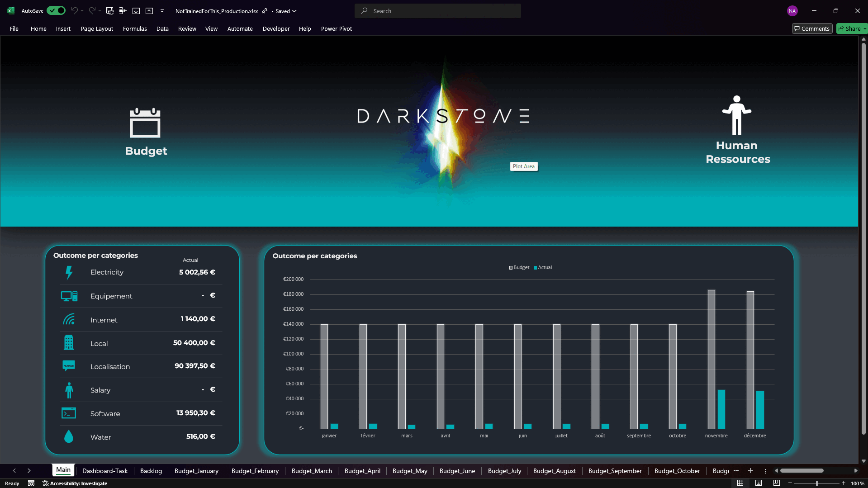Open the Formulas ribbon tab
This screenshot has height=488, width=868.
click(x=135, y=28)
